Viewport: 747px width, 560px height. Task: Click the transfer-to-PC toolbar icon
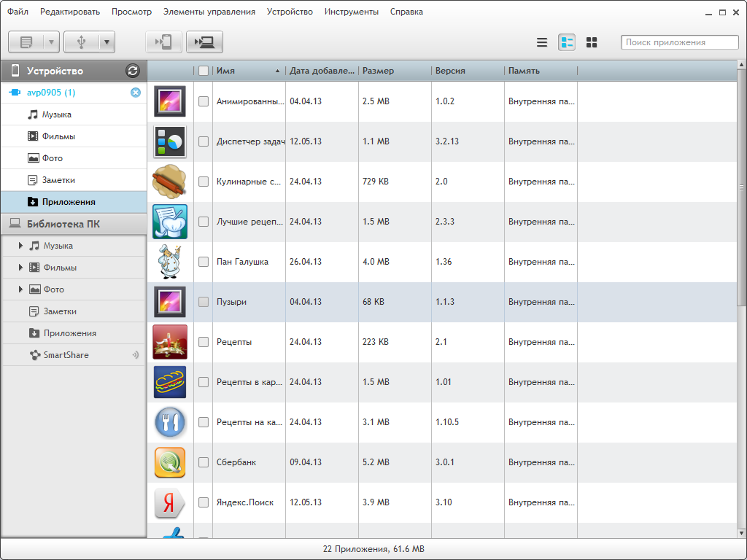click(x=204, y=42)
